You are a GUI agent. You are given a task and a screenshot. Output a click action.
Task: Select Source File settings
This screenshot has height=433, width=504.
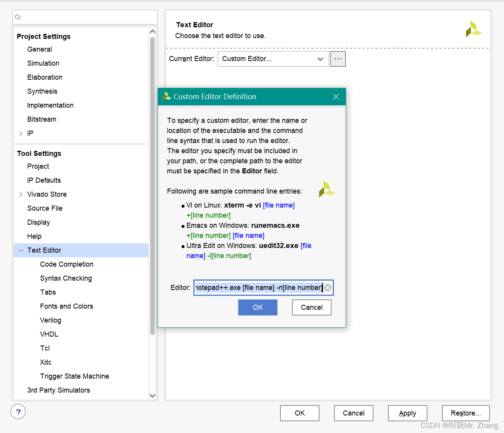45,208
